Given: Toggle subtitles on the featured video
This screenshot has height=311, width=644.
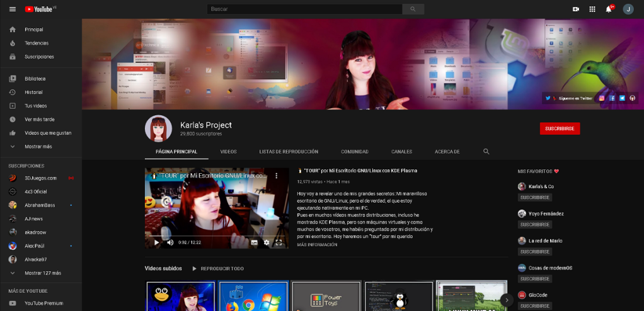Looking at the screenshot, I should tap(254, 242).
